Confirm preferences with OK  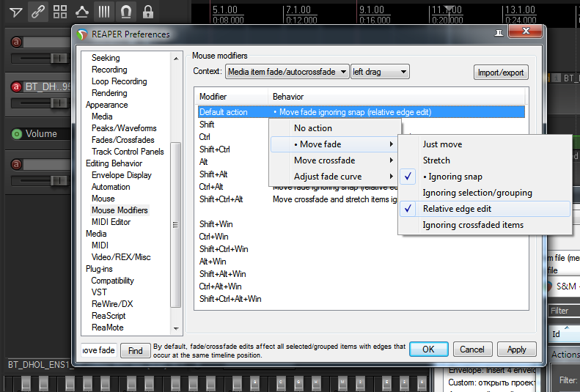[428, 350]
